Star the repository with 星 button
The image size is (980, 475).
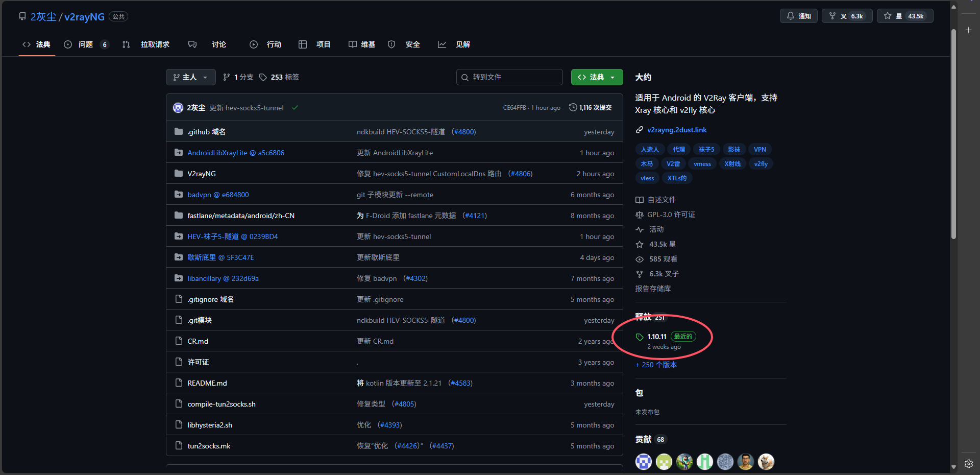pos(905,16)
